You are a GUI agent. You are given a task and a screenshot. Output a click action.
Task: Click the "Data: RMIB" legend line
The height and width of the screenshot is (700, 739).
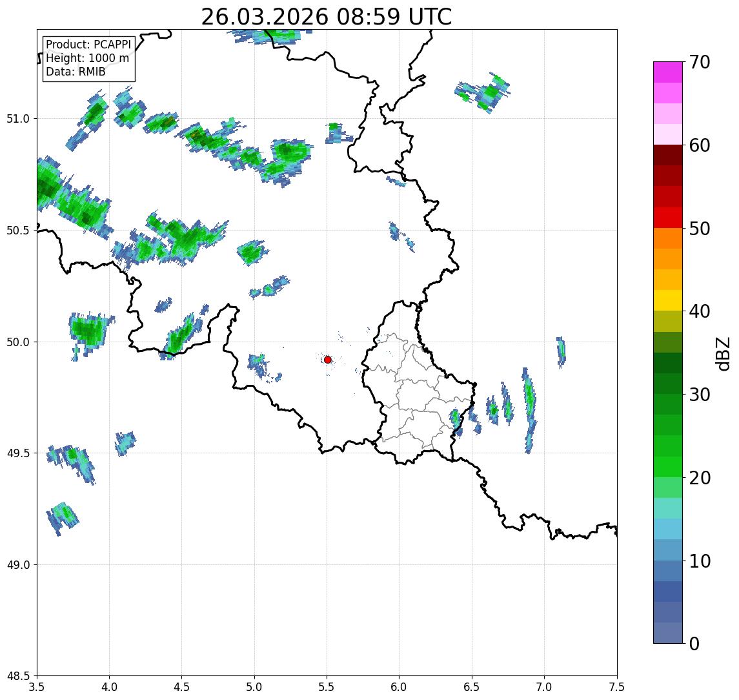click(76, 72)
